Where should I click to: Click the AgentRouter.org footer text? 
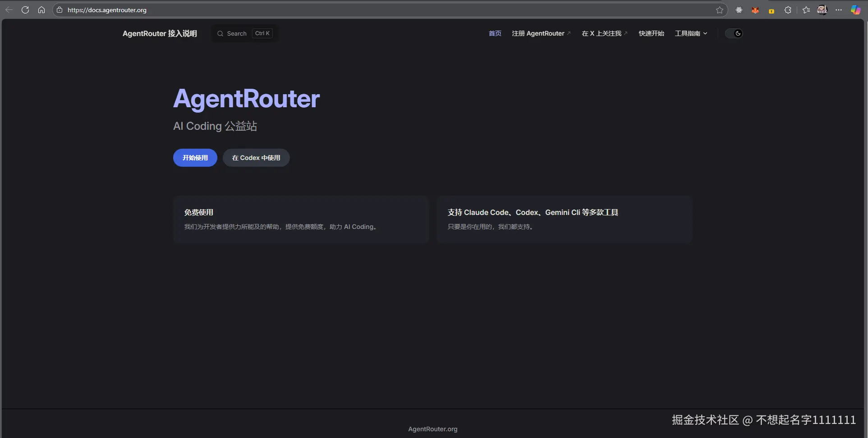(433, 429)
